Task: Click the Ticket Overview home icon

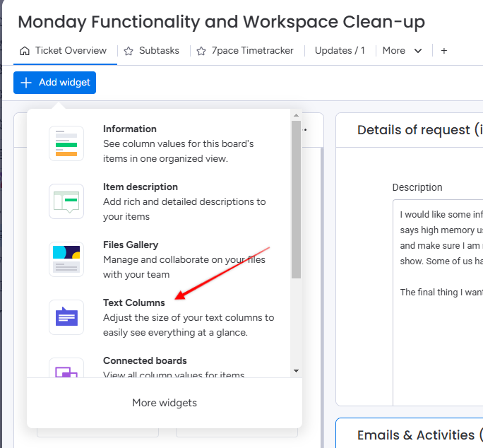Action: 25,51
